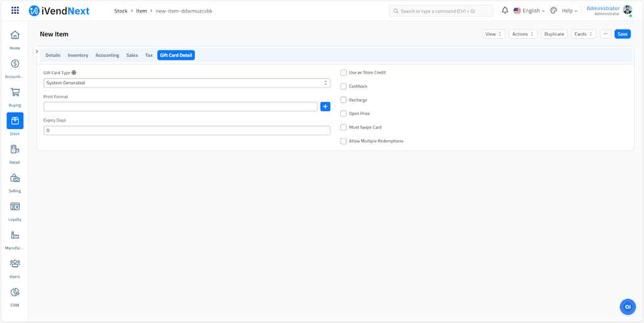
Task: Expand the collapsed side panel chevron
Action: click(37, 52)
